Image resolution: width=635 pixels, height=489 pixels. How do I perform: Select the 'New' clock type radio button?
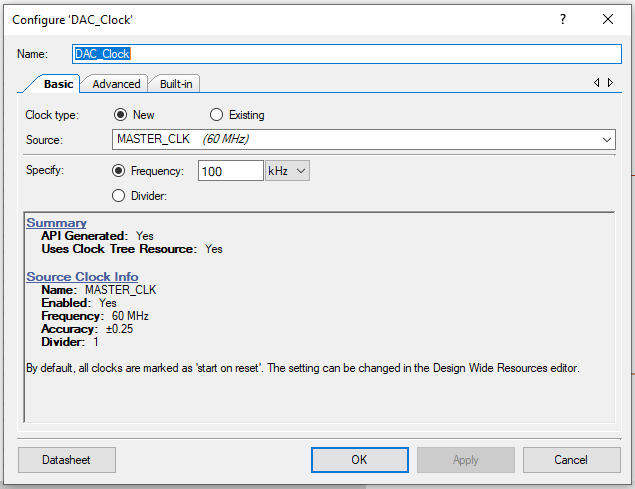coord(121,115)
